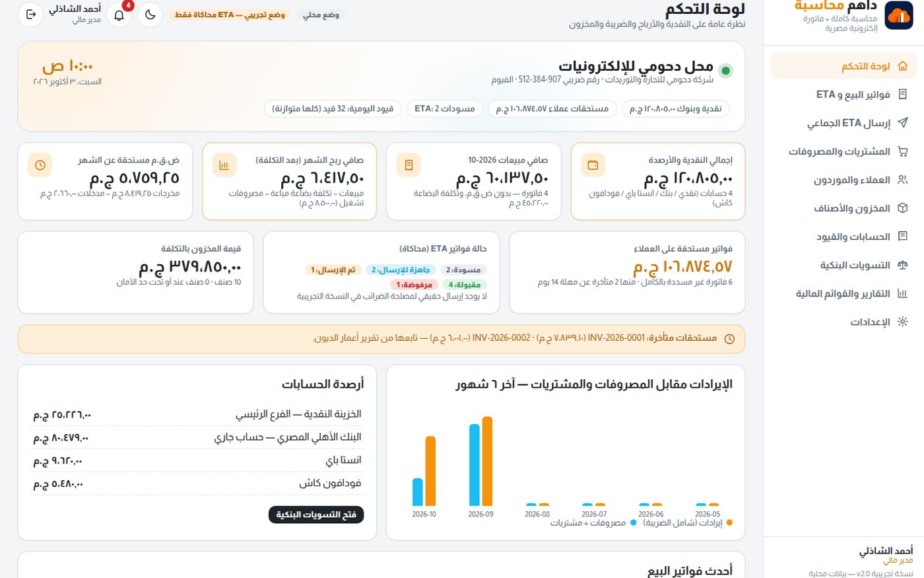Click blue expenses bar for 2026-09
Image resolution: width=924 pixels, height=578 pixels.
[475, 465]
